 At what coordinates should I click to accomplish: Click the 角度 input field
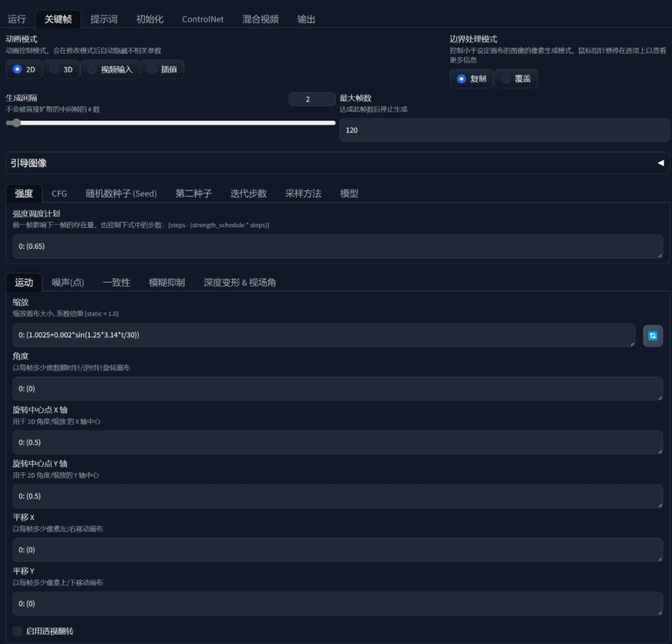pyautogui.click(x=338, y=389)
